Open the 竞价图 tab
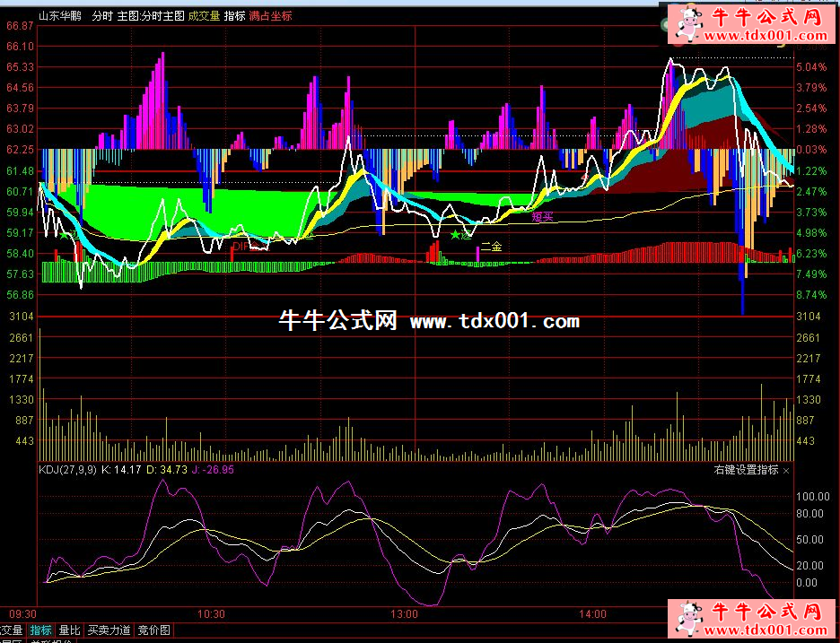 153,630
